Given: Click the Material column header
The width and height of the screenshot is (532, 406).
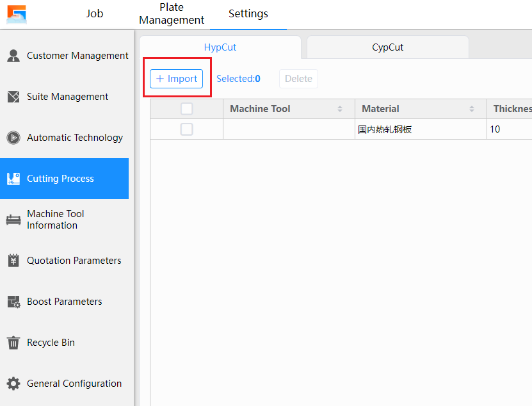Looking at the screenshot, I should pyautogui.click(x=421, y=109).
